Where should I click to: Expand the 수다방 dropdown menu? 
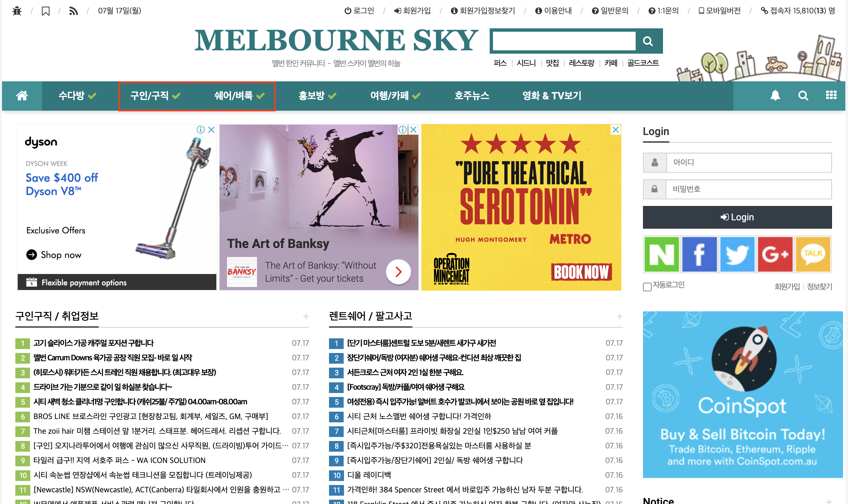coord(77,96)
